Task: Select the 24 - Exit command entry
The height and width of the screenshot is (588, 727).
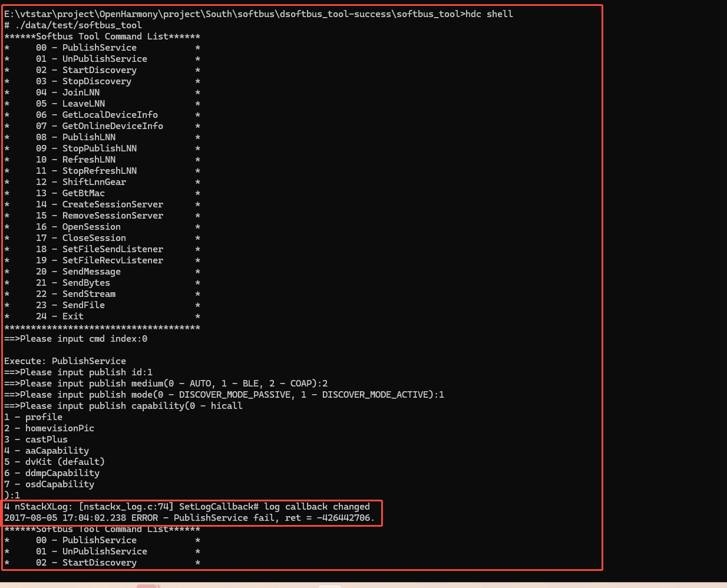Action: pos(60,316)
